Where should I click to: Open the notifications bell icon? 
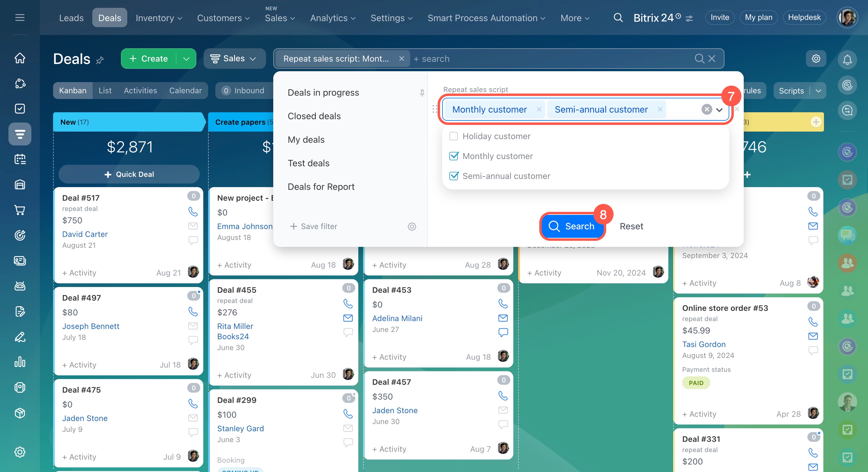[x=847, y=60]
